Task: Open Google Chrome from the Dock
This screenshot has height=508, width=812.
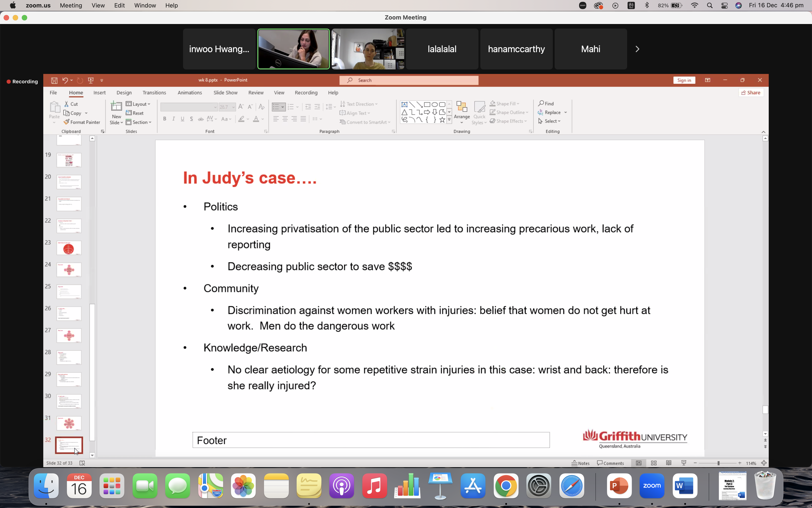Action: (x=506, y=486)
